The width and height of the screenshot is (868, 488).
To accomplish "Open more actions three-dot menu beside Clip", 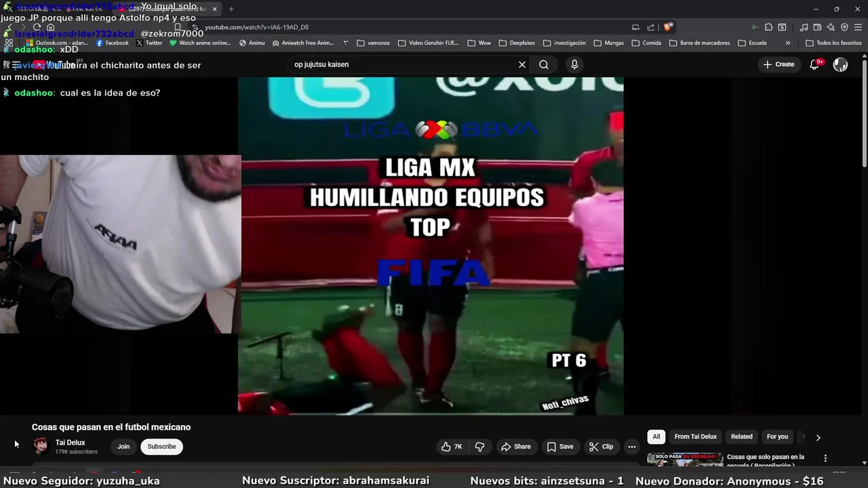I will pyautogui.click(x=632, y=447).
